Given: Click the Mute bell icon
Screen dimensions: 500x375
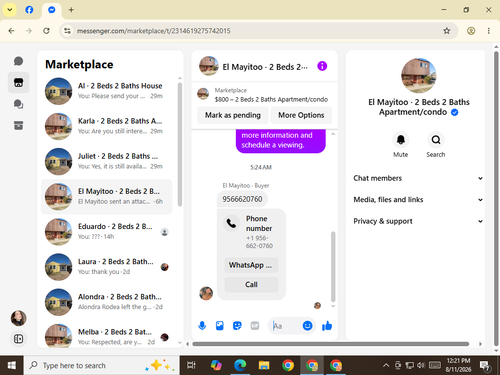Looking at the screenshot, I should click(x=401, y=140).
